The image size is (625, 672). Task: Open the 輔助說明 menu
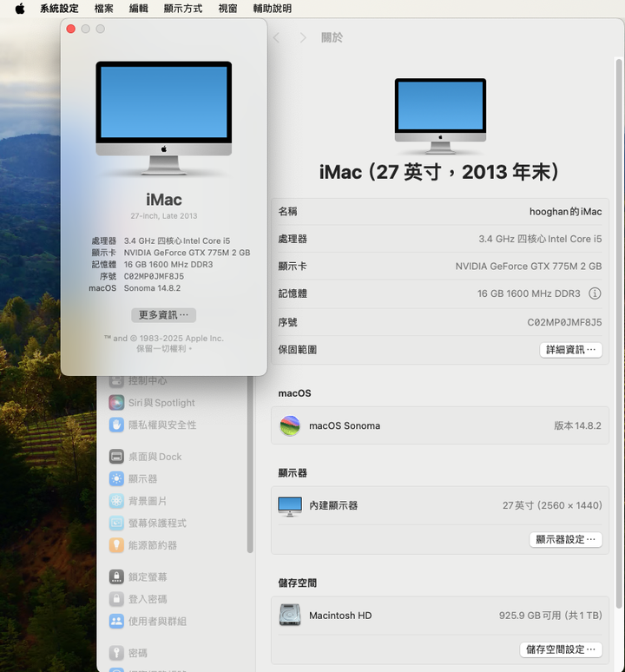point(272,9)
